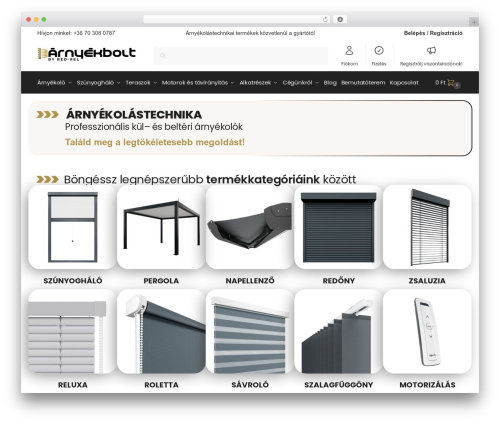Open the Redőny category image

pyautogui.click(x=339, y=227)
